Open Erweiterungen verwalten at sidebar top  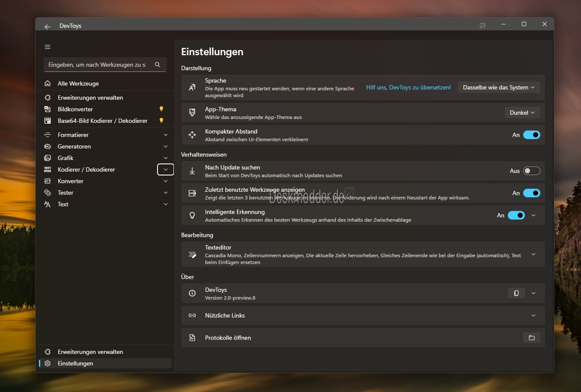coord(105,98)
